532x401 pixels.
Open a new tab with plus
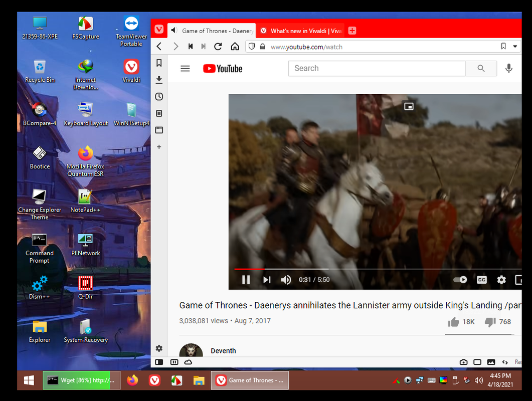pos(352,31)
